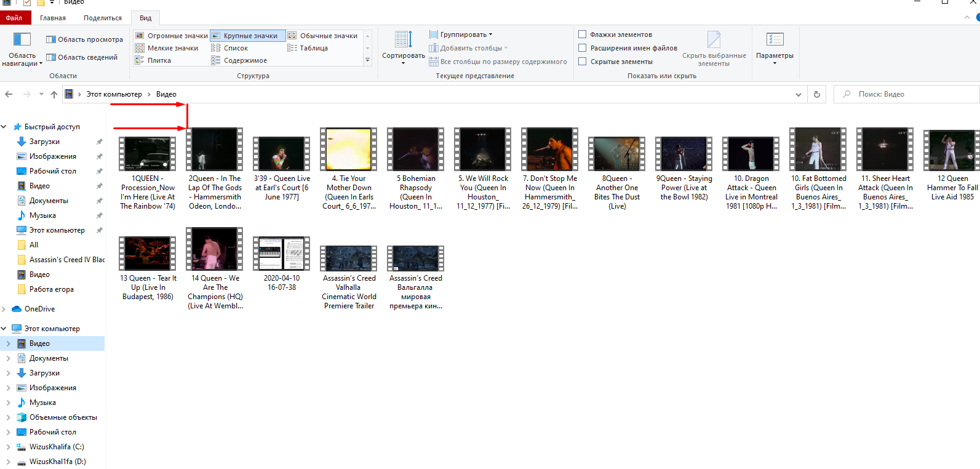Select video 13 Queen - Tear It Up

click(148, 269)
